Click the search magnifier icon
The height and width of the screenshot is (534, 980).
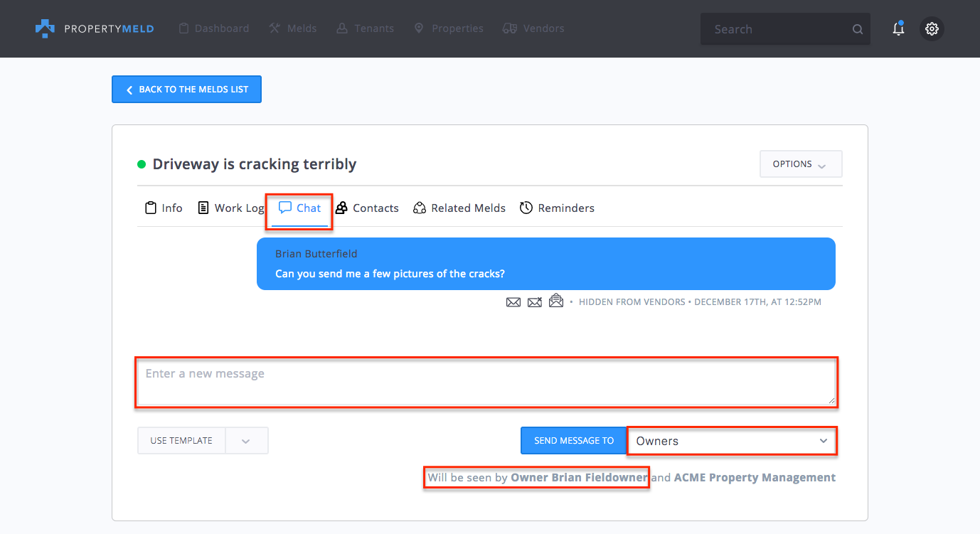pos(858,29)
